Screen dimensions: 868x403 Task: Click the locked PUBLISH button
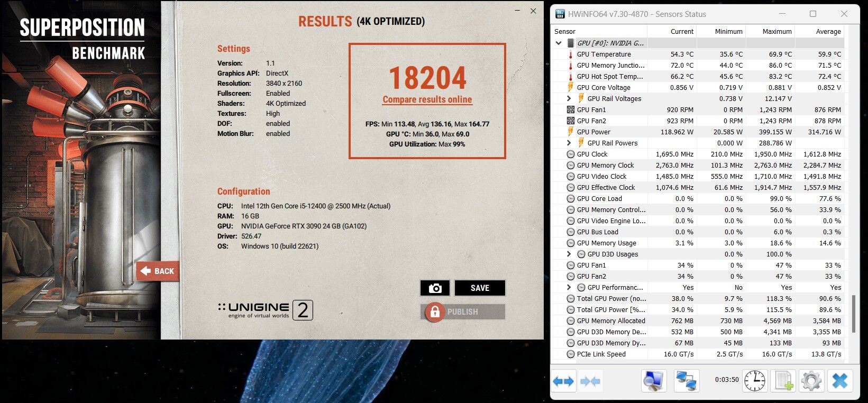463,312
